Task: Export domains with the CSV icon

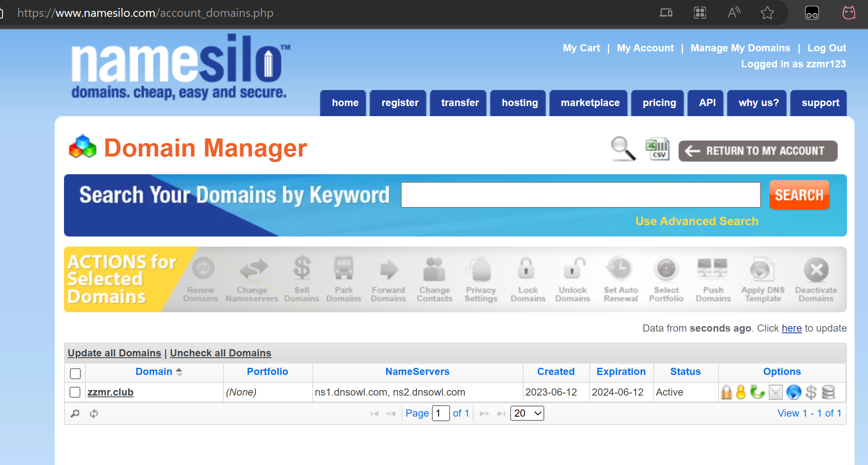Action: coord(658,149)
